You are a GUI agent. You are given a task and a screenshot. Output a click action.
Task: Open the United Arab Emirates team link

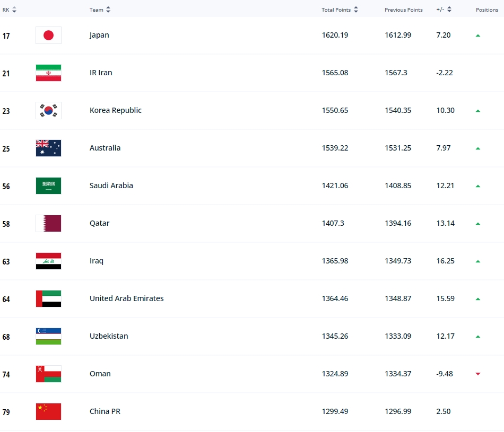127,298
